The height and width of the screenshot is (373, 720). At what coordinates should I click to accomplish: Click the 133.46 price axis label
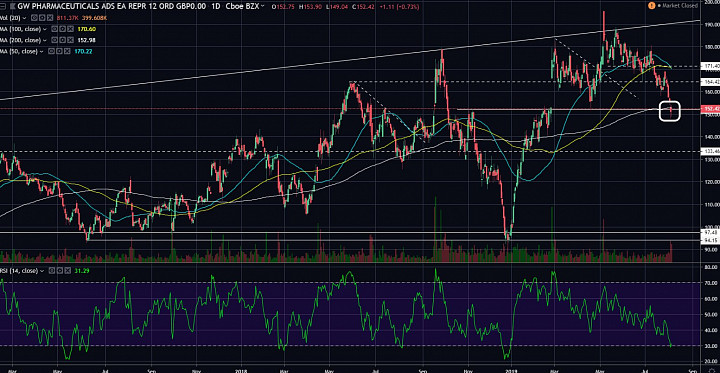point(710,151)
